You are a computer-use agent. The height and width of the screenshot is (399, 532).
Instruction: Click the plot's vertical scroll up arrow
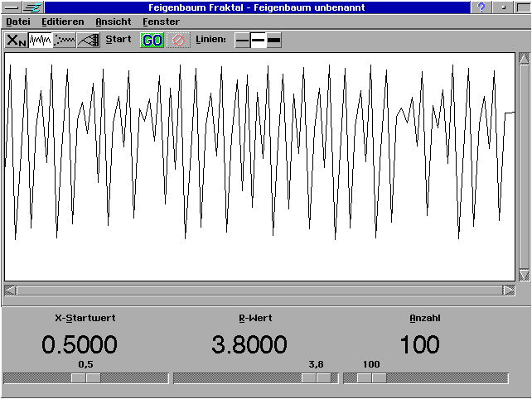click(x=524, y=59)
